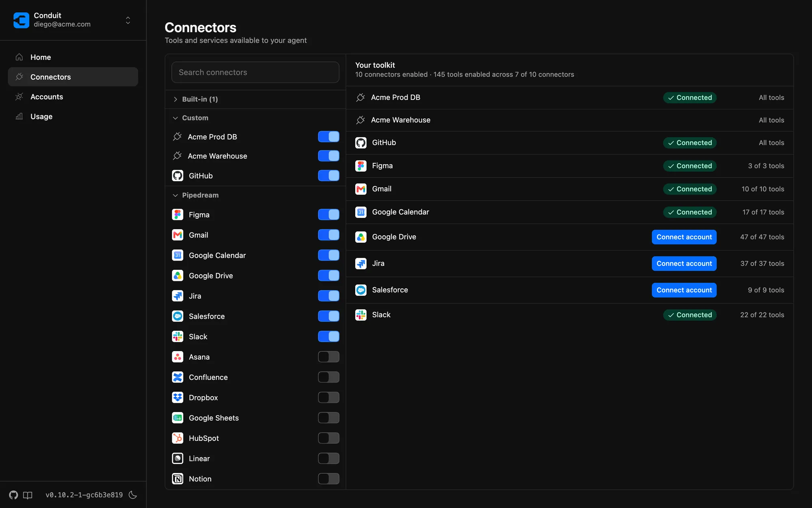Click the Jira icon in the connector list
This screenshot has width=812, height=508.
coord(177,296)
